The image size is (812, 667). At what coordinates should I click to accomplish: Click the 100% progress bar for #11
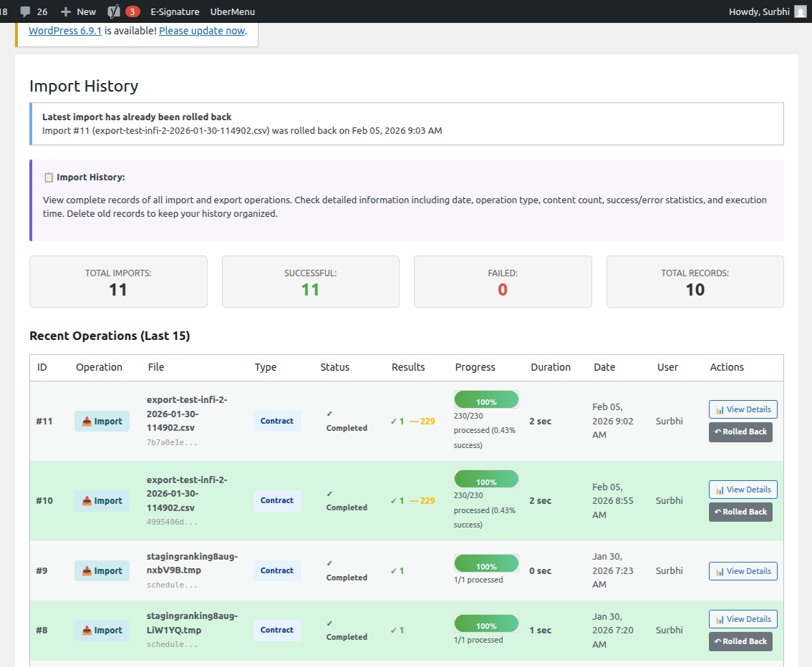point(486,399)
